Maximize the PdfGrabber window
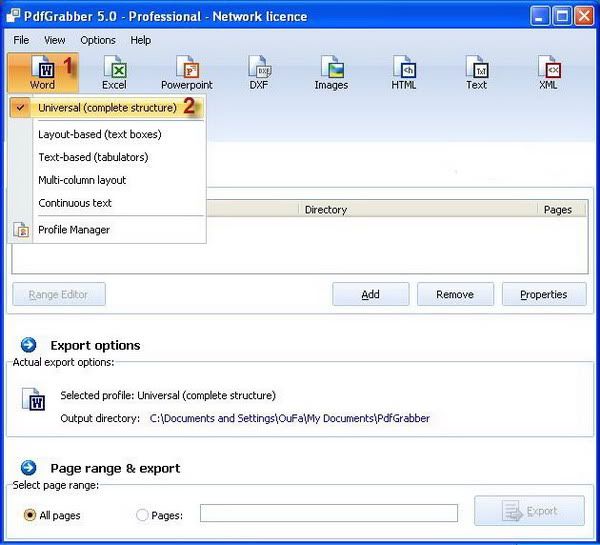 point(562,16)
